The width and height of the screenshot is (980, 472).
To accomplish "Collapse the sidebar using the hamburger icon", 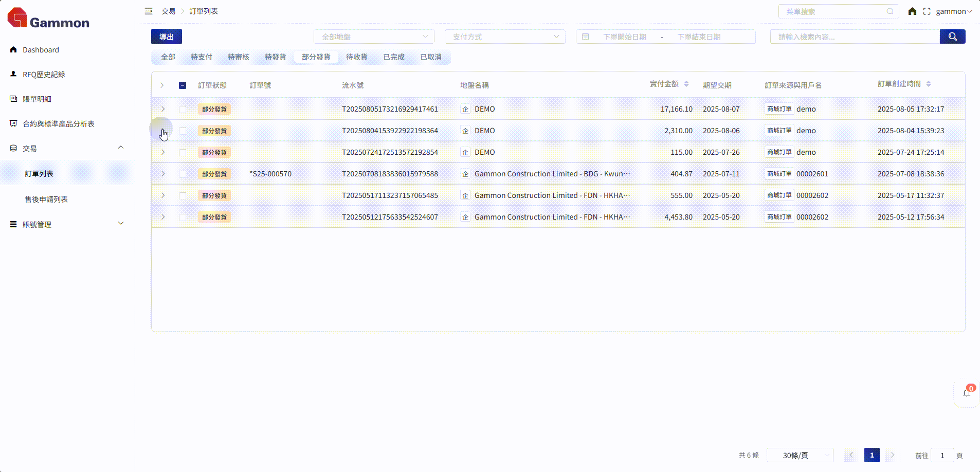I will 149,11.
